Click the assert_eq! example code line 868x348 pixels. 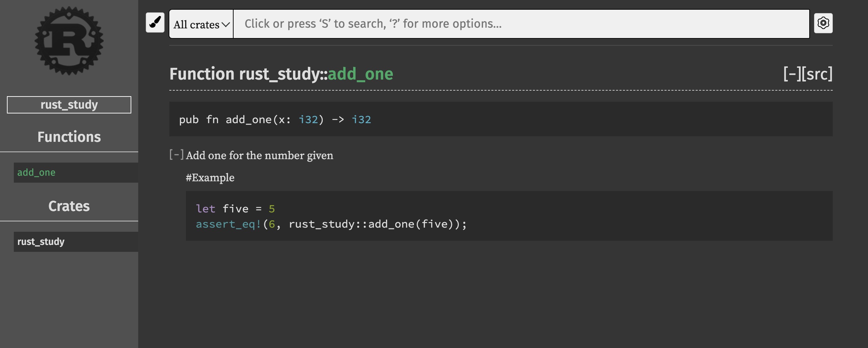tap(331, 224)
